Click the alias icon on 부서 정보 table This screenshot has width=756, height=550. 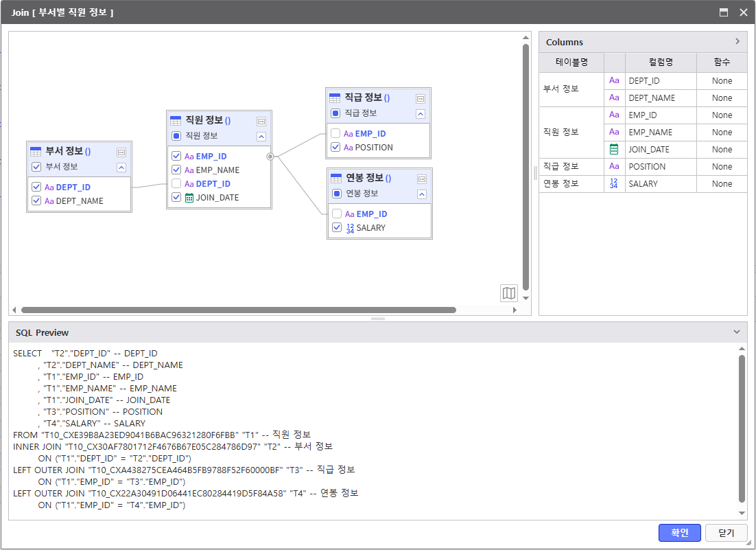tap(121, 152)
